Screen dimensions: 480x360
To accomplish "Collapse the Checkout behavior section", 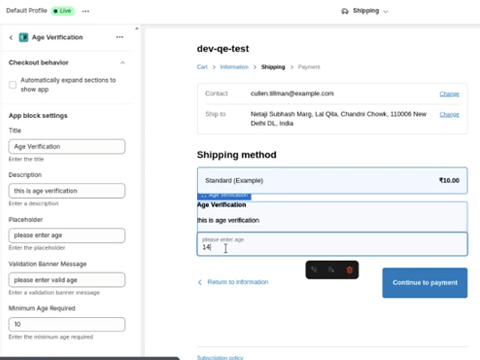I will coord(123,63).
